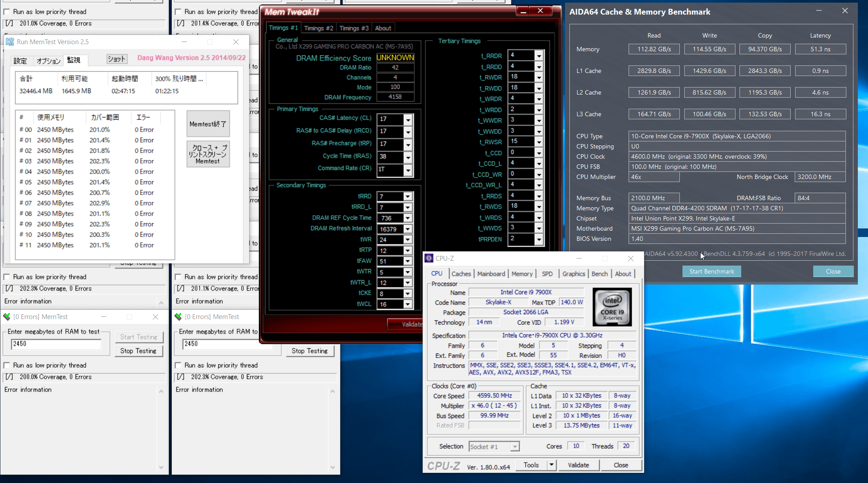Minimize the AIDA64 benchmark window

tap(819, 11)
